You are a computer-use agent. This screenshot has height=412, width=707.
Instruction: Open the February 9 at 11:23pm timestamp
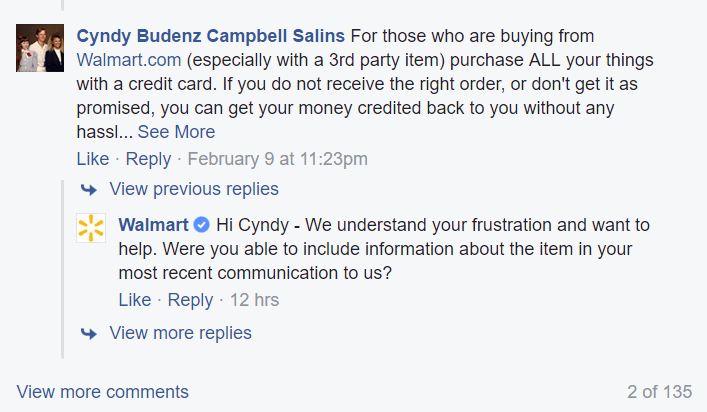[x=278, y=158]
